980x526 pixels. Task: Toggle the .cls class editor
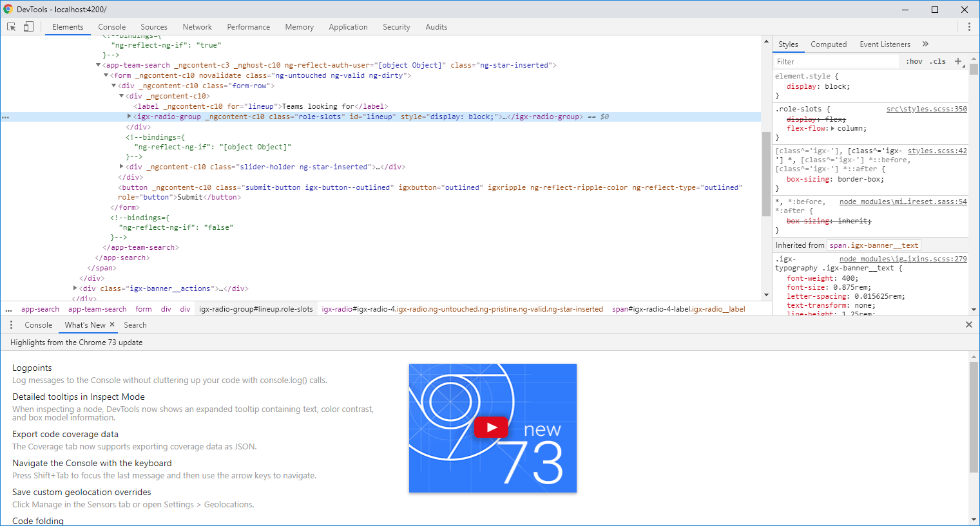click(938, 61)
